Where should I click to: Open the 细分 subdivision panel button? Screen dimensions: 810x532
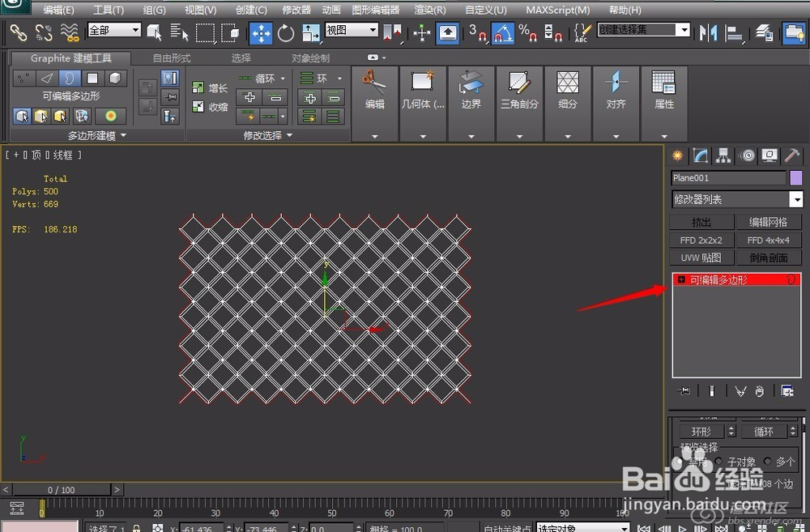coord(568,104)
